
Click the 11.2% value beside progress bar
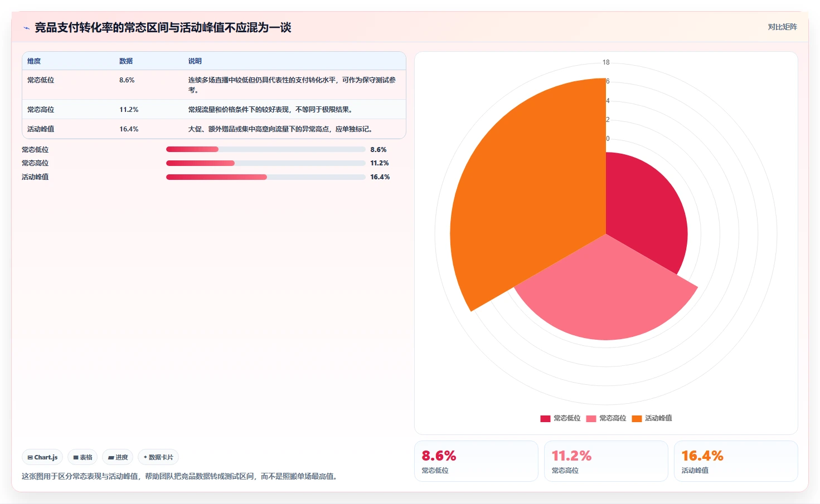coord(380,163)
